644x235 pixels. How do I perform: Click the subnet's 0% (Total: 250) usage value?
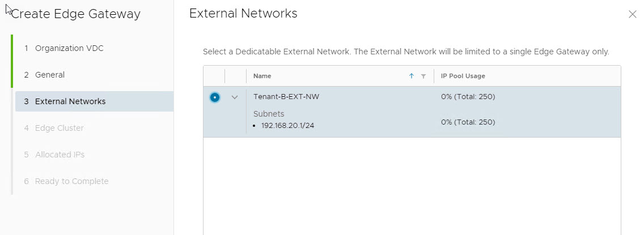coord(468,122)
